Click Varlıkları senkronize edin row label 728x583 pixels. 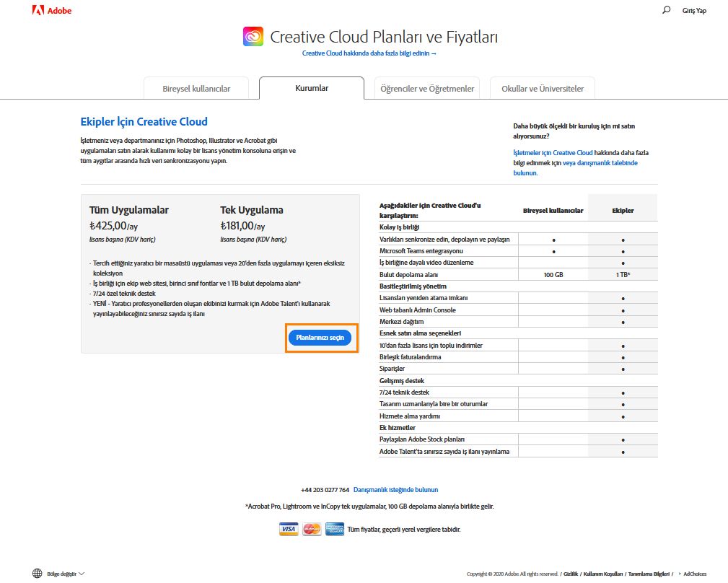[444, 240]
